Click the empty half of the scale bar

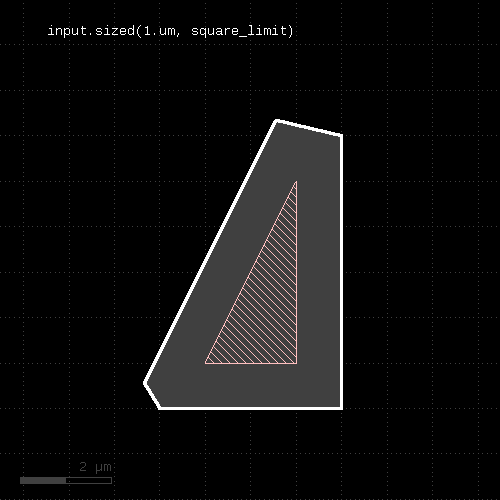tap(89, 480)
